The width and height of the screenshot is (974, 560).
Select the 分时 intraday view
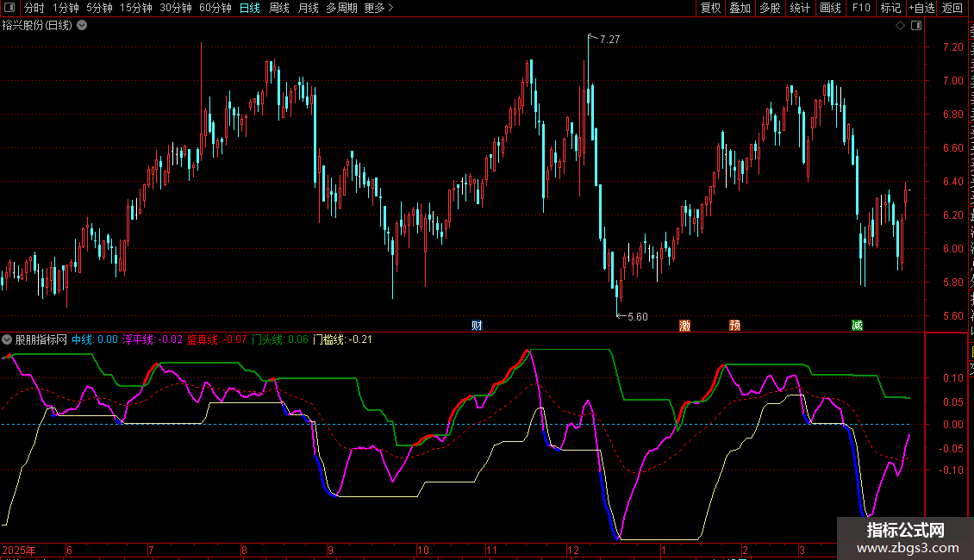(34, 9)
